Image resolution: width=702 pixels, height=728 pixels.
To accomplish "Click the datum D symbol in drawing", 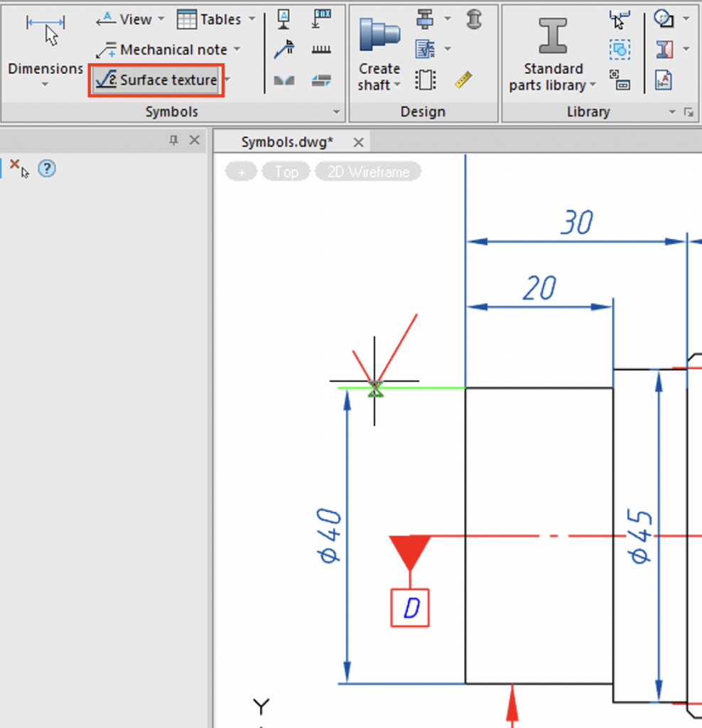I will pyautogui.click(x=410, y=609).
